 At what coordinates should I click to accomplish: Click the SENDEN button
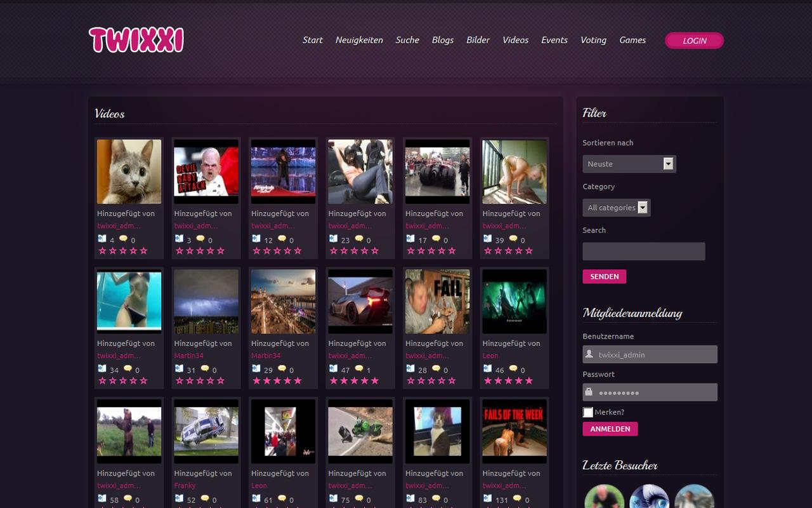point(605,276)
